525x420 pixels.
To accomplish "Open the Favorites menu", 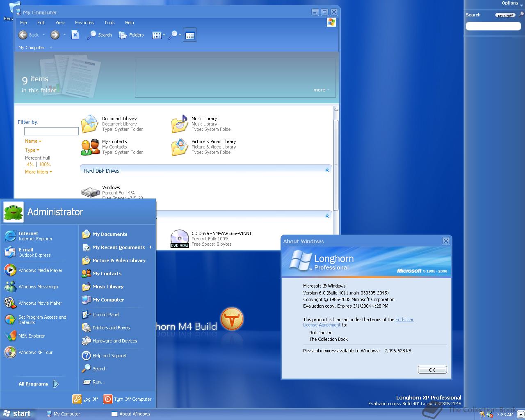I will pyautogui.click(x=84, y=23).
